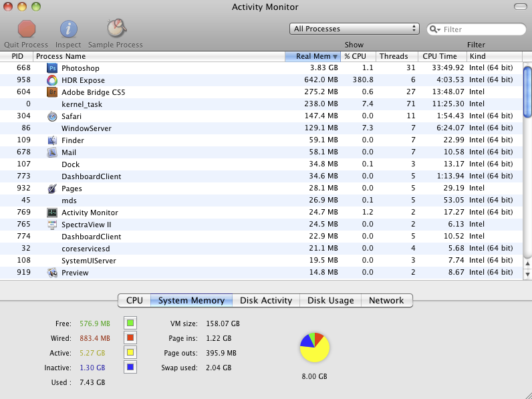Click the red Wired memory color swatch
Image resolution: width=532 pixels, height=399 pixels.
130,338
